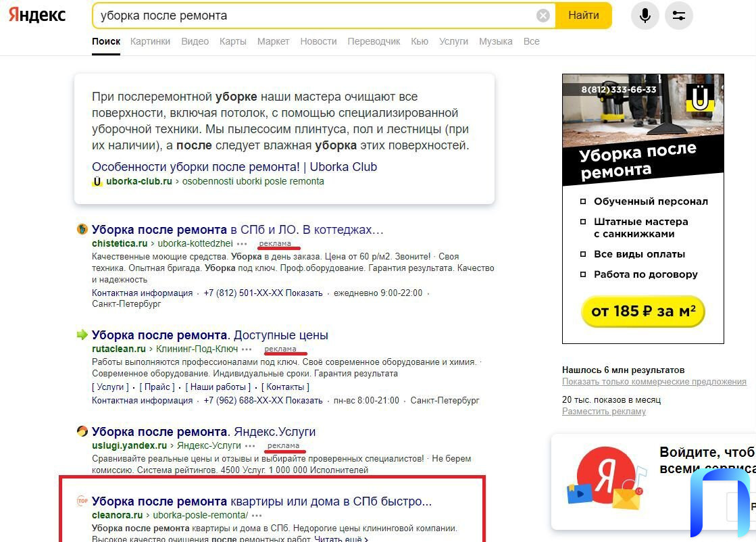Image resolution: width=756 pixels, height=542 pixels.
Task: Click the rutaclean.ru green arrow favicon
Action: point(82,335)
